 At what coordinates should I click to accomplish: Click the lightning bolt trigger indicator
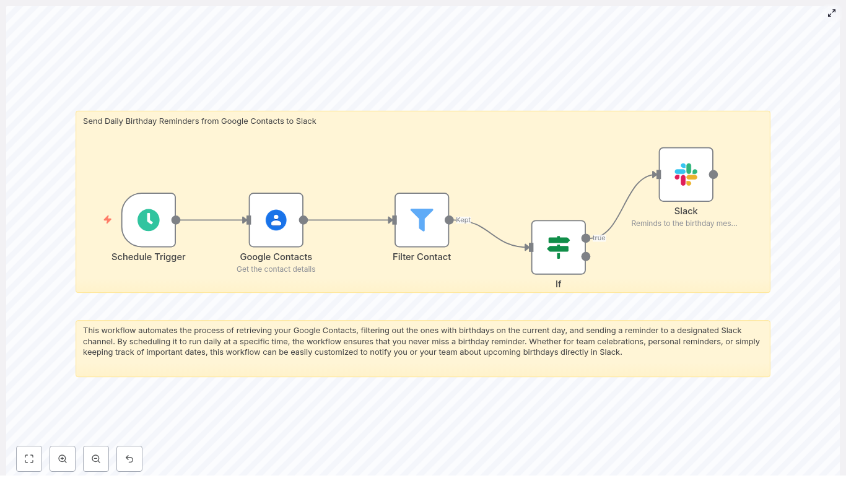[x=108, y=220]
